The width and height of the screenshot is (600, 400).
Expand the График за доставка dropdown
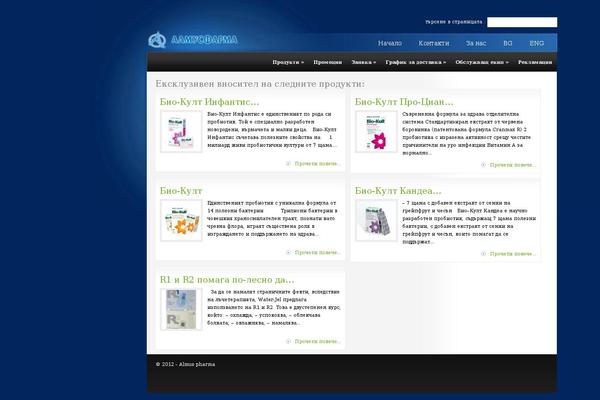416,62
